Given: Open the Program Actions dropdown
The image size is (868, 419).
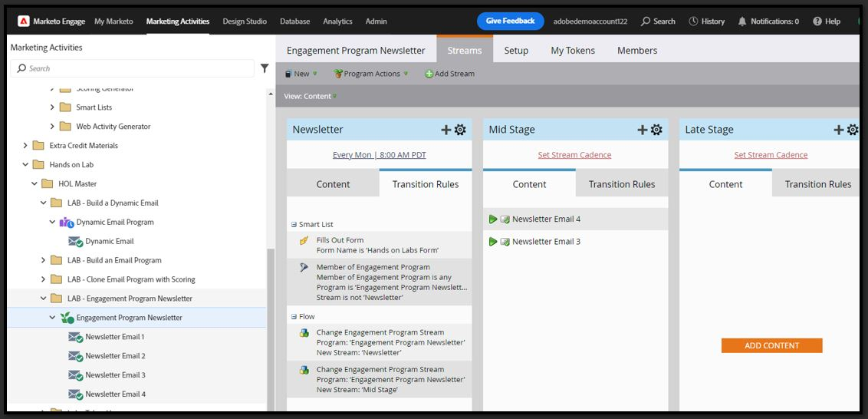Looking at the screenshot, I should pyautogui.click(x=371, y=74).
